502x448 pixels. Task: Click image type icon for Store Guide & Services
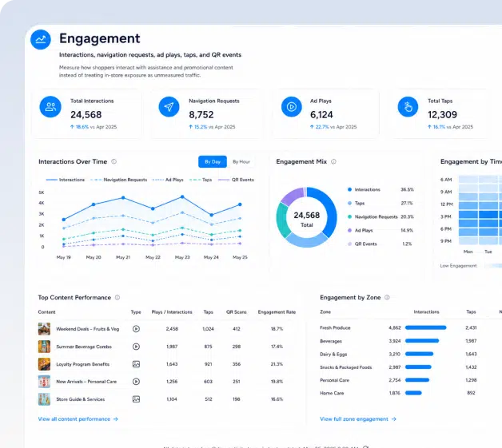coord(136,399)
